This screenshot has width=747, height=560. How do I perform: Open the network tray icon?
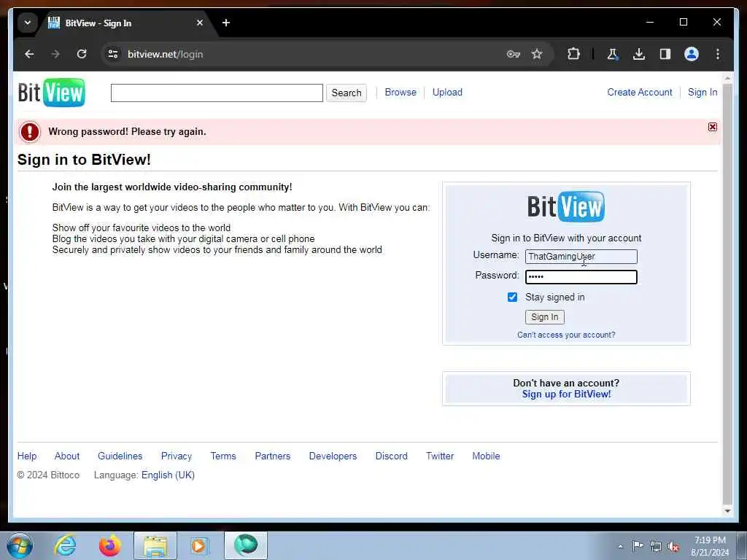[x=656, y=547]
